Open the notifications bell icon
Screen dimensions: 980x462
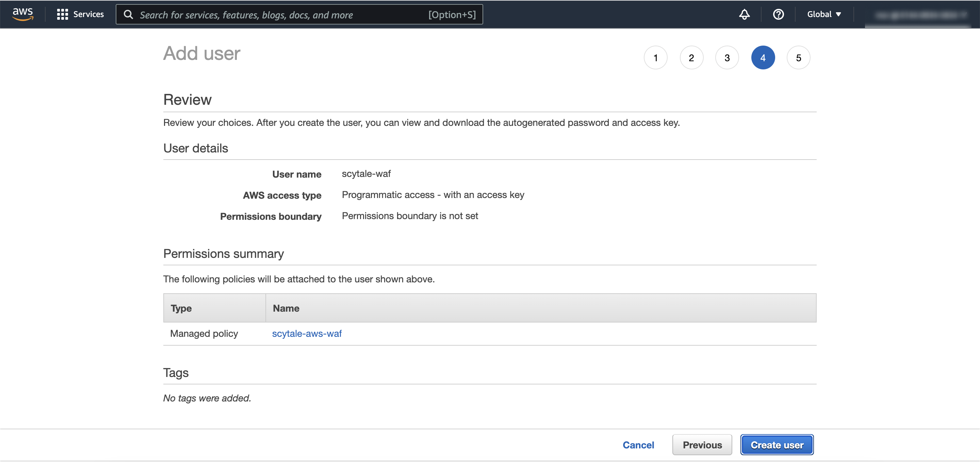pos(744,14)
